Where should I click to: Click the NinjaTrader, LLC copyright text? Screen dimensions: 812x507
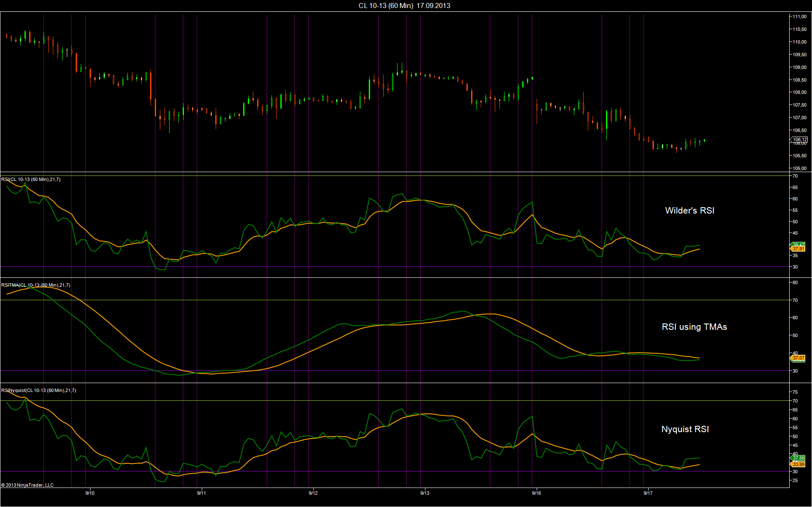(x=27, y=485)
